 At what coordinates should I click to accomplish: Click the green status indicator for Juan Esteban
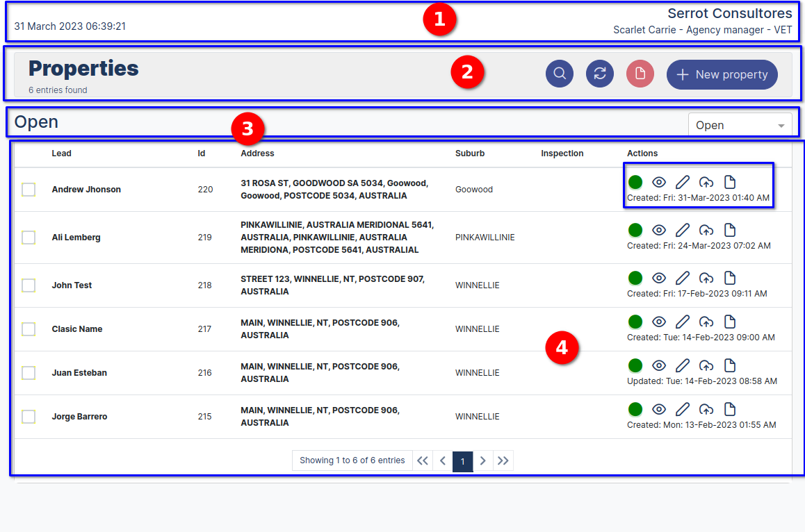point(635,365)
